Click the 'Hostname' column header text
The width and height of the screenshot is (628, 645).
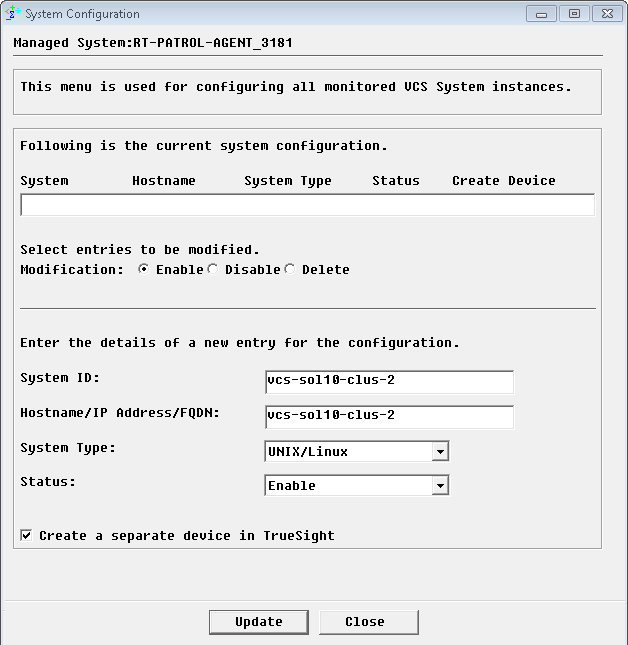pyautogui.click(x=164, y=181)
